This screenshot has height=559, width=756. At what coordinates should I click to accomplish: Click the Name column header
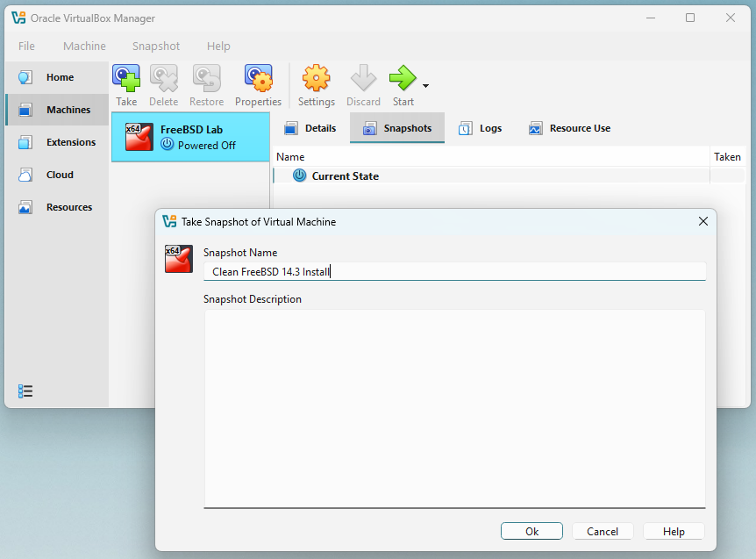pos(491,157)
